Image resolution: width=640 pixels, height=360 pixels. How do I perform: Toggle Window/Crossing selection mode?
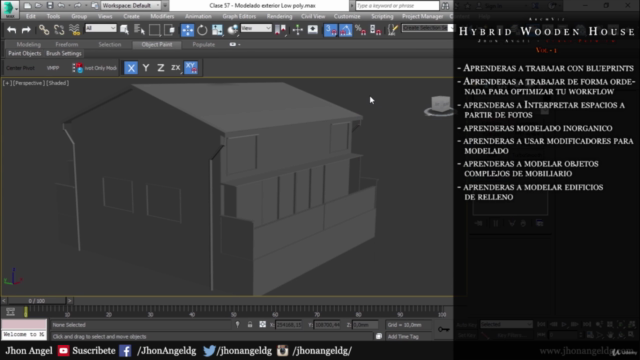pos(169,30)
